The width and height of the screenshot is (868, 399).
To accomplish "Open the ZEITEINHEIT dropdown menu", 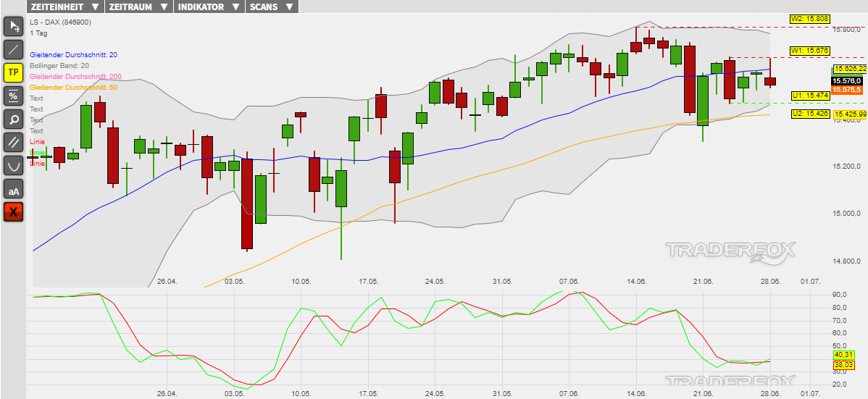I will coord(64,7).
